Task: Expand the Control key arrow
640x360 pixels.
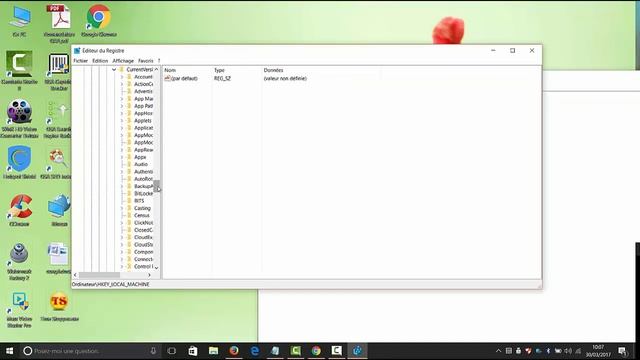Action: (121, 267)
